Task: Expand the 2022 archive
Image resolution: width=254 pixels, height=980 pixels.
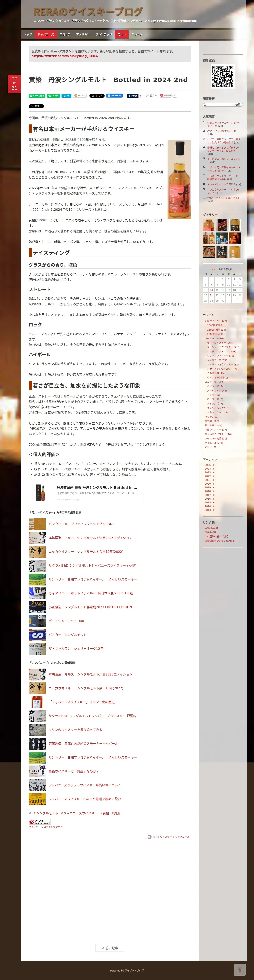Action: pyautogui.click(x=209, y=476)
